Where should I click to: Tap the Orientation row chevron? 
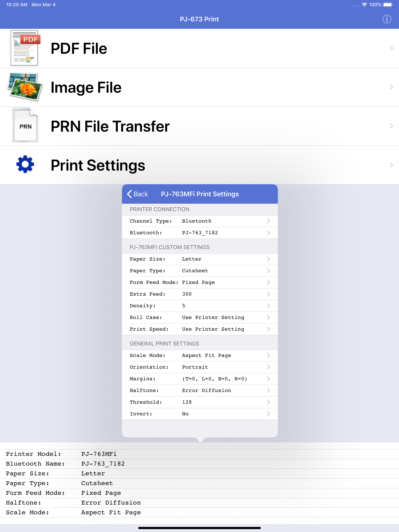[x=268, y=367]
